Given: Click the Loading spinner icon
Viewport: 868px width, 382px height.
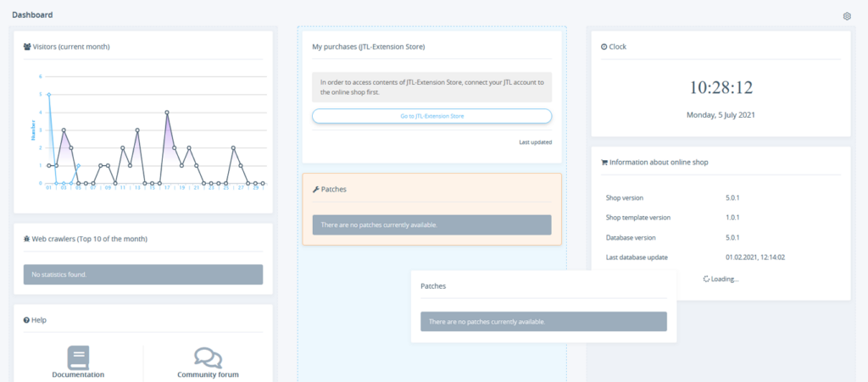Looking at the screenshot, I should coord(706,280).
